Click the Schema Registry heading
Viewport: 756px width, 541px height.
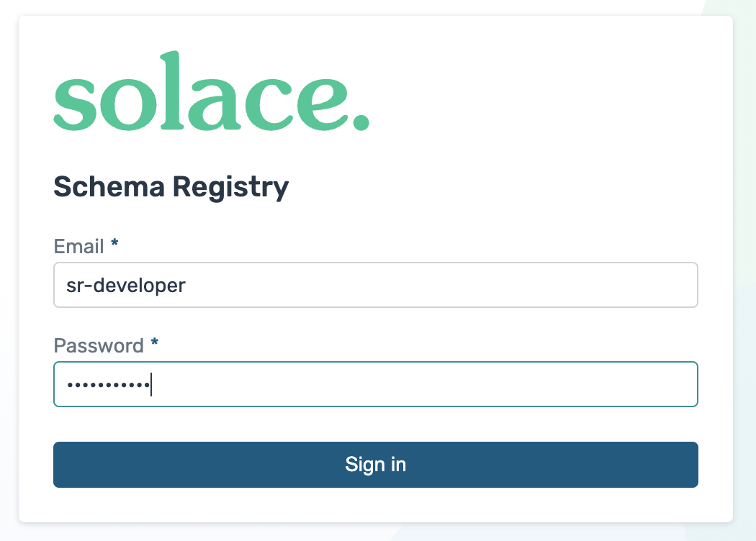point(171,187)
